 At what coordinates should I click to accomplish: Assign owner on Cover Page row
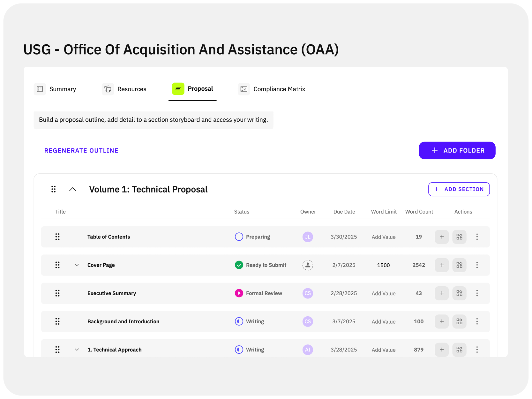click(308, 265)
